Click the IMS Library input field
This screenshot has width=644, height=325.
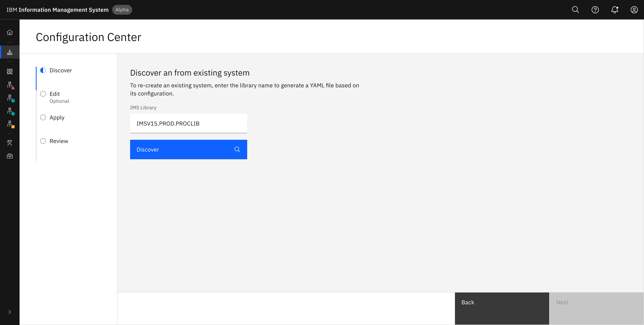tap(188, 123)
